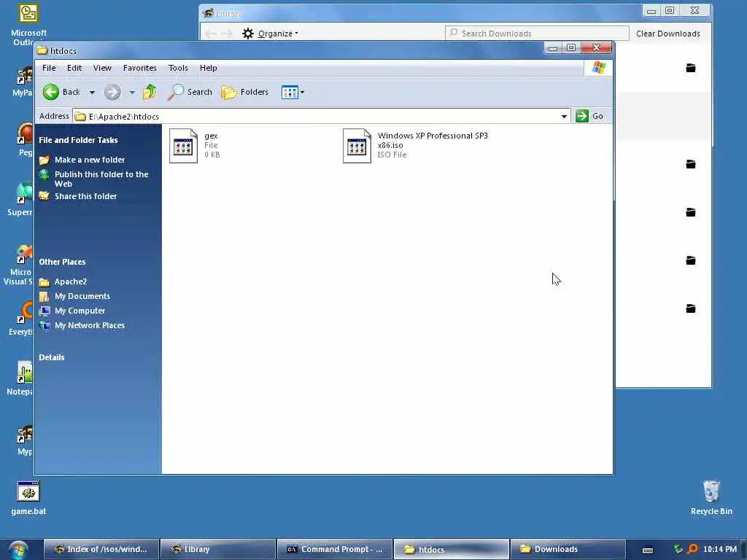Click the htdocs taskbar button
This screenshot has width=747, height=560.
click(x=451, y=549)
